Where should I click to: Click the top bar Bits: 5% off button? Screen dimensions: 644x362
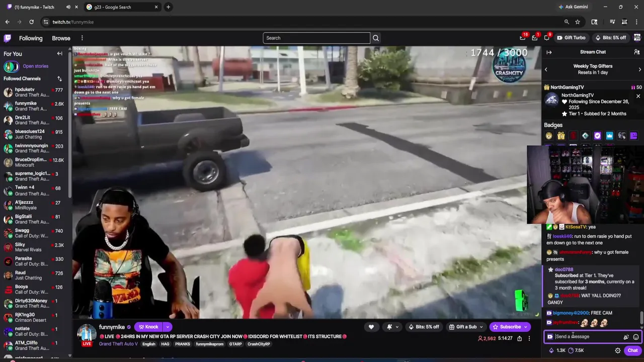(610, 38)
